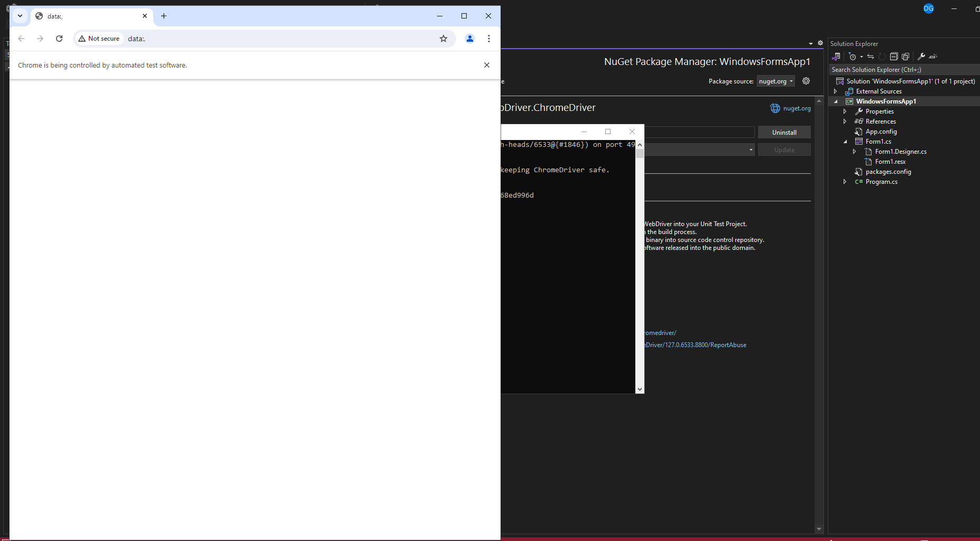980x541 pixels.
Task: Click the Search Solution Explorer field
Action: point(899,70)
